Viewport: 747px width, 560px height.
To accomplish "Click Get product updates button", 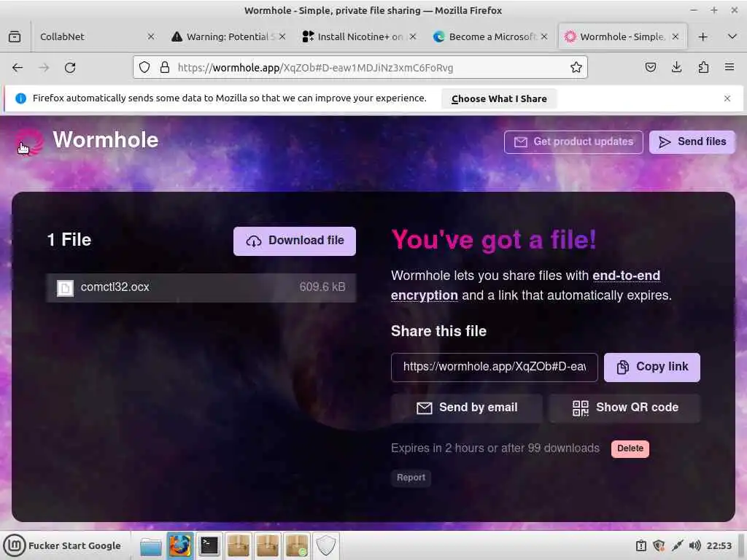I will [x=573, y=142].
